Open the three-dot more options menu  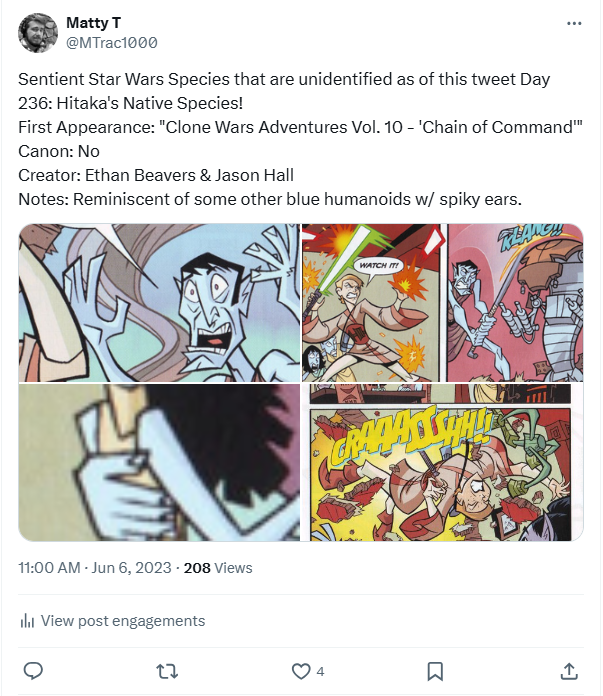(x=574, y=24)
